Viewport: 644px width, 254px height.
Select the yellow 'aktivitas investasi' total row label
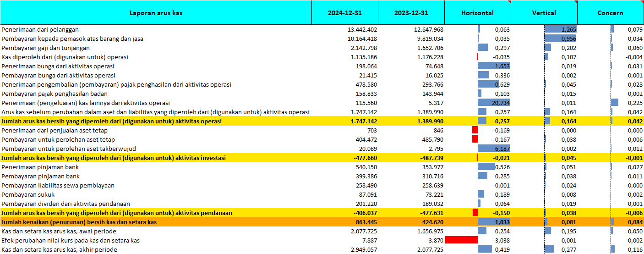coord(114,158)
